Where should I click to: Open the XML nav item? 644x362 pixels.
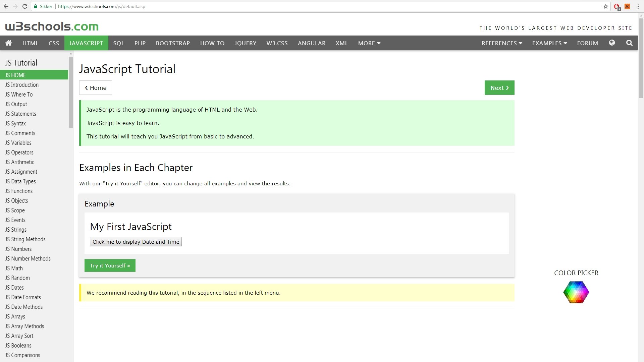[342, 43]
